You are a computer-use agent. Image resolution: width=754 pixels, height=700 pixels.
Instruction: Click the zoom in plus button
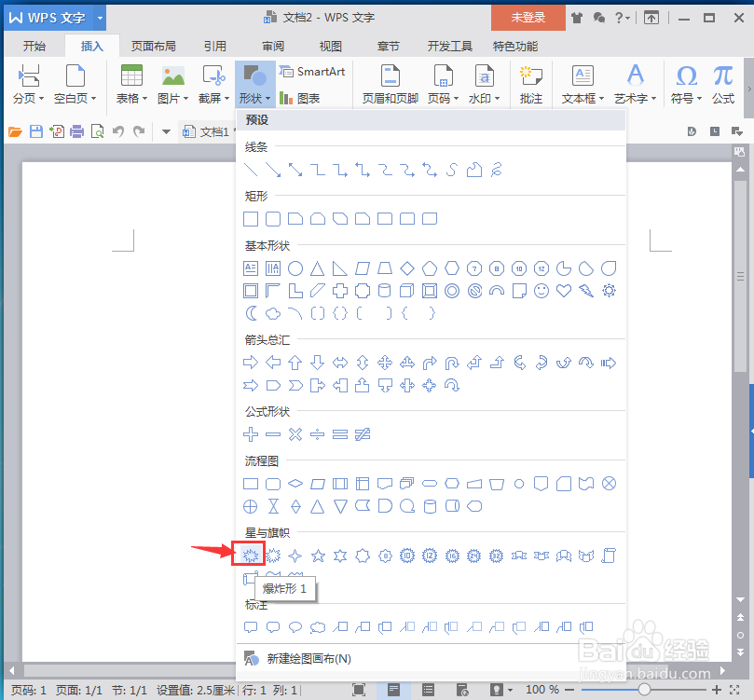pos(717,690)
